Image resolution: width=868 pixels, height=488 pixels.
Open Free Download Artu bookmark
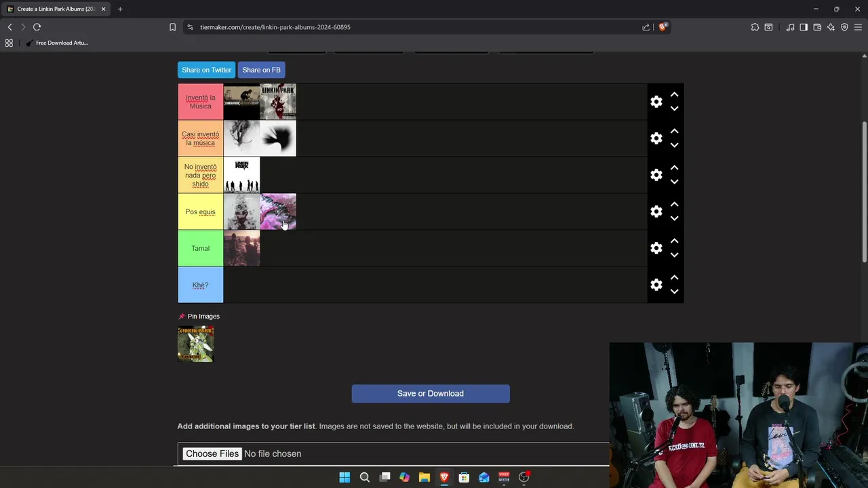coord(57,43)
